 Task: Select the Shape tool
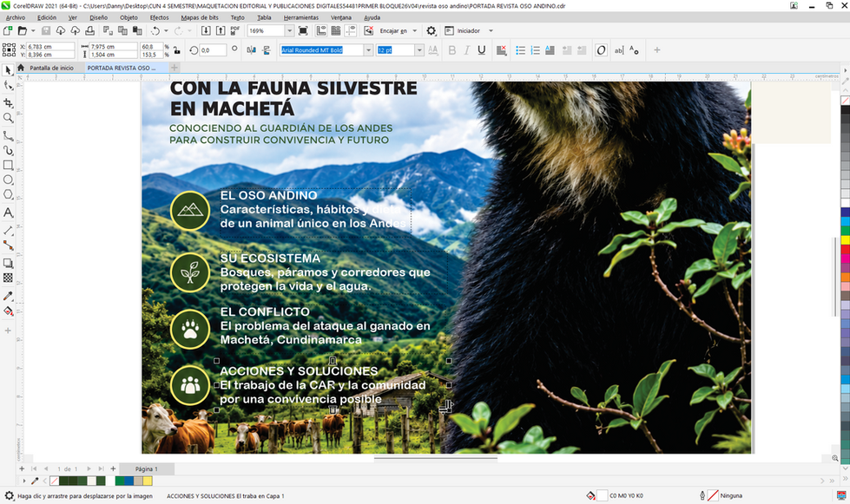(8, 86)
